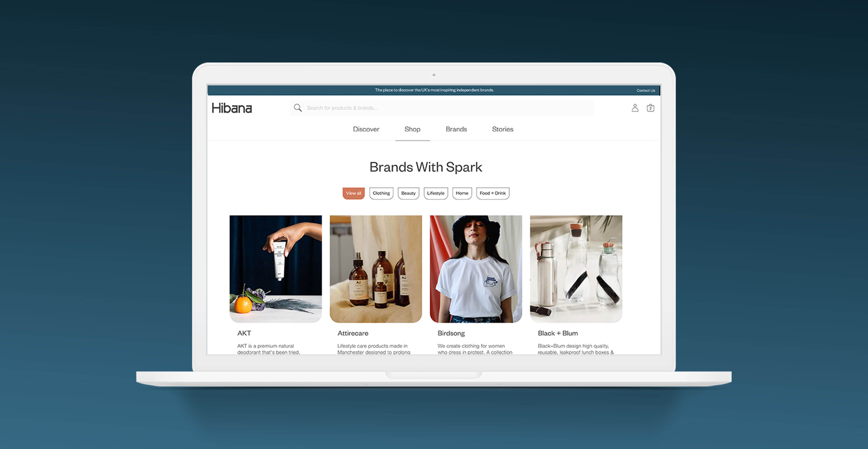This screenshot has width=868, height=449.
Task: Go to Hibana logo home
Action: [x=232, y=108]
